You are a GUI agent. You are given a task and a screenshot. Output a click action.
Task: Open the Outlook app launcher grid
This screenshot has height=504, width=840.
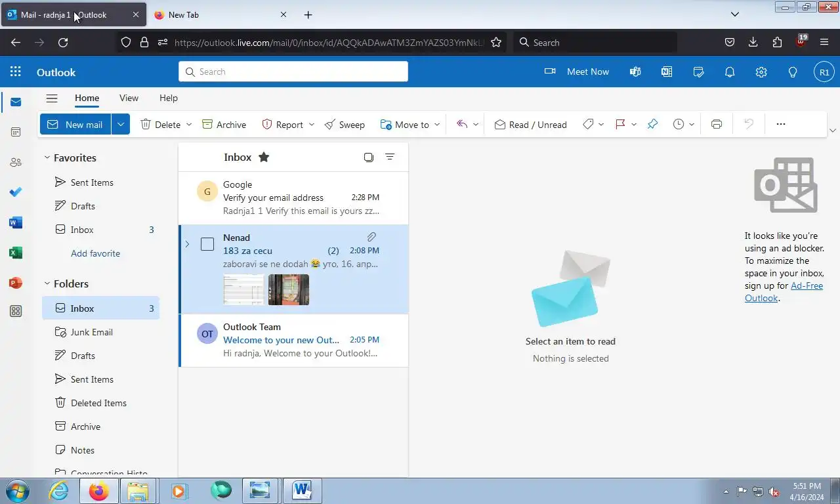(16, 72)
